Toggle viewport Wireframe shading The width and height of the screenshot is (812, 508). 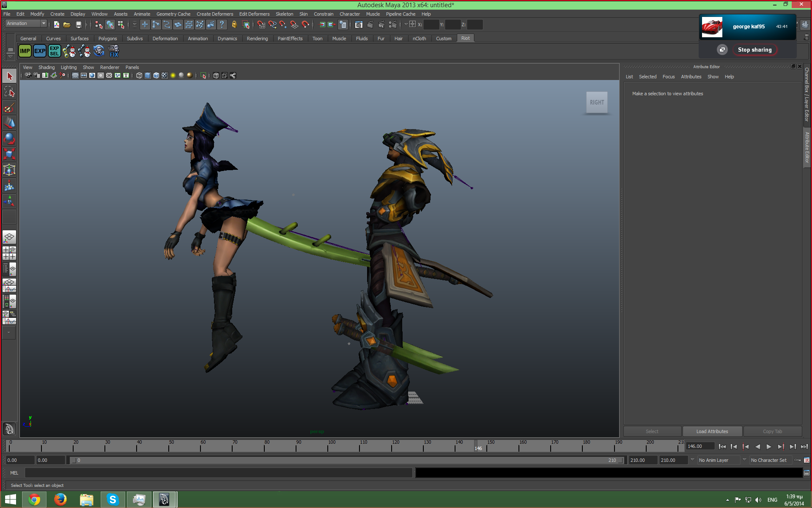click(x=139, y=75)
